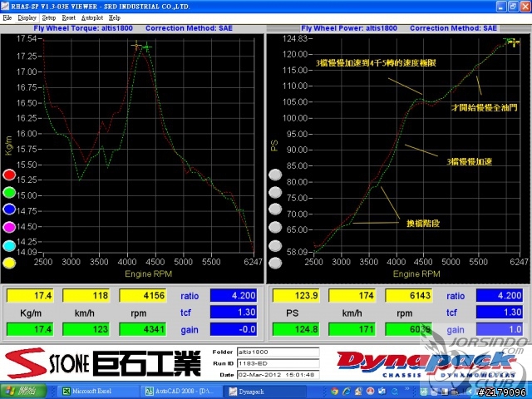The width and height of the screenshot is (532, 399).
Task: Click the green 4341 rpm value
Action: 142,329
